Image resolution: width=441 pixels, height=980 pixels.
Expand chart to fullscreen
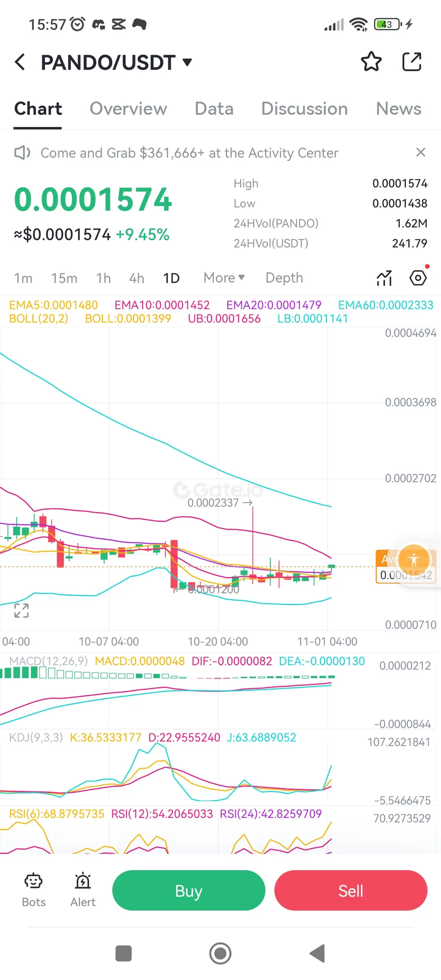pyautogui.click(x=21, y=610)
